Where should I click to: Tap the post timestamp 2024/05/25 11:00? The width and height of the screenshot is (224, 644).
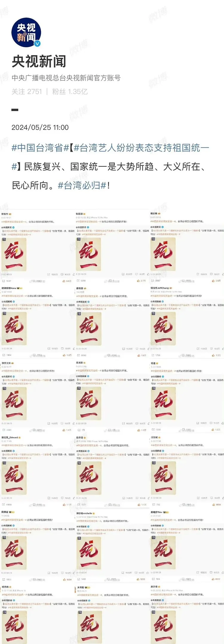tap(40, 127)
